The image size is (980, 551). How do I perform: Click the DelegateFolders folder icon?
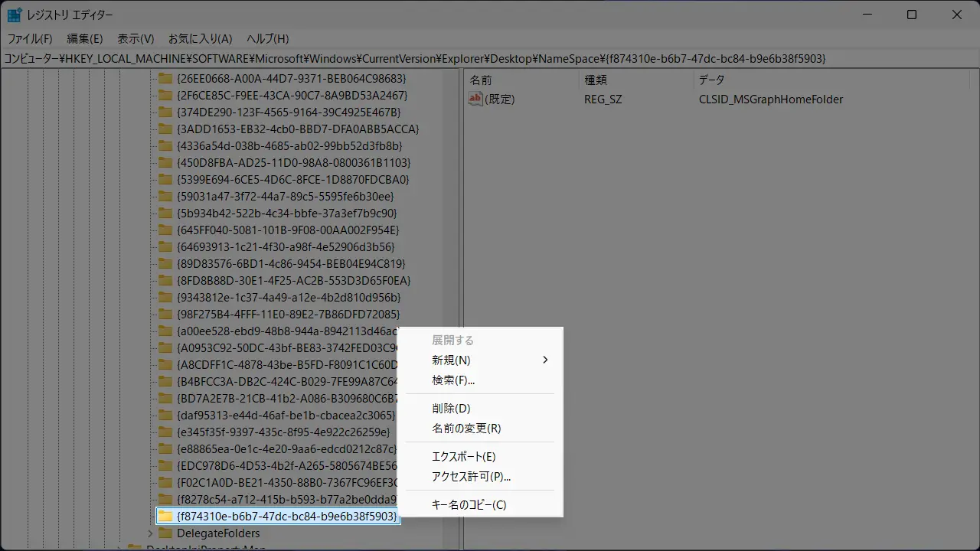(165, 533)
